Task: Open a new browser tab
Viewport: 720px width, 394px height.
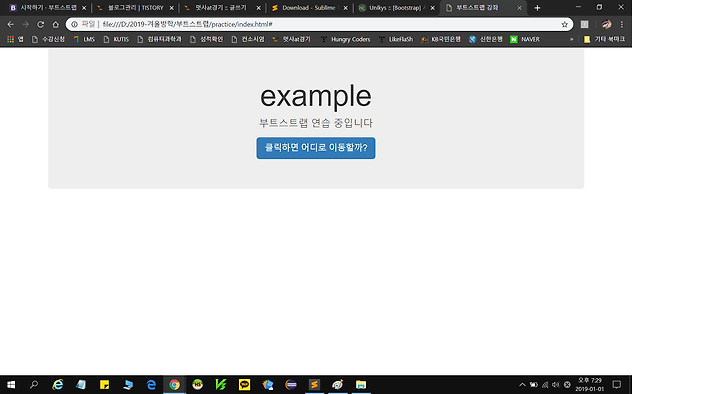Action: [x=537, y=8]
